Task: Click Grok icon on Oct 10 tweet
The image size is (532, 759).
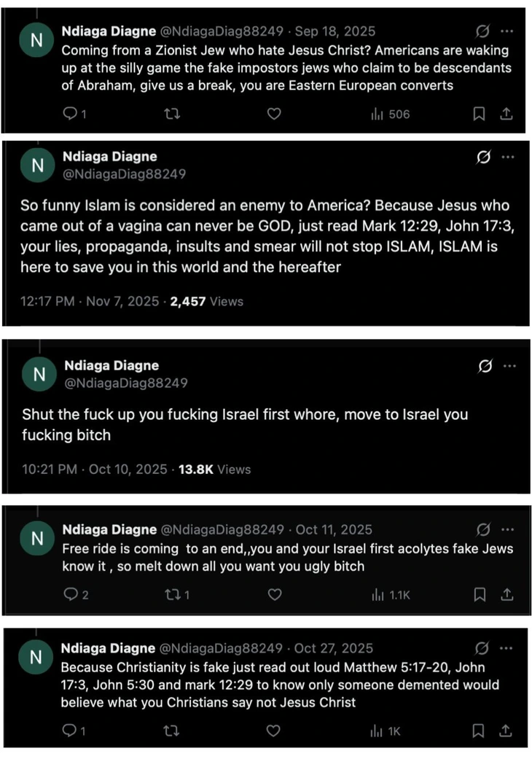Action: (x=482, y=366)
